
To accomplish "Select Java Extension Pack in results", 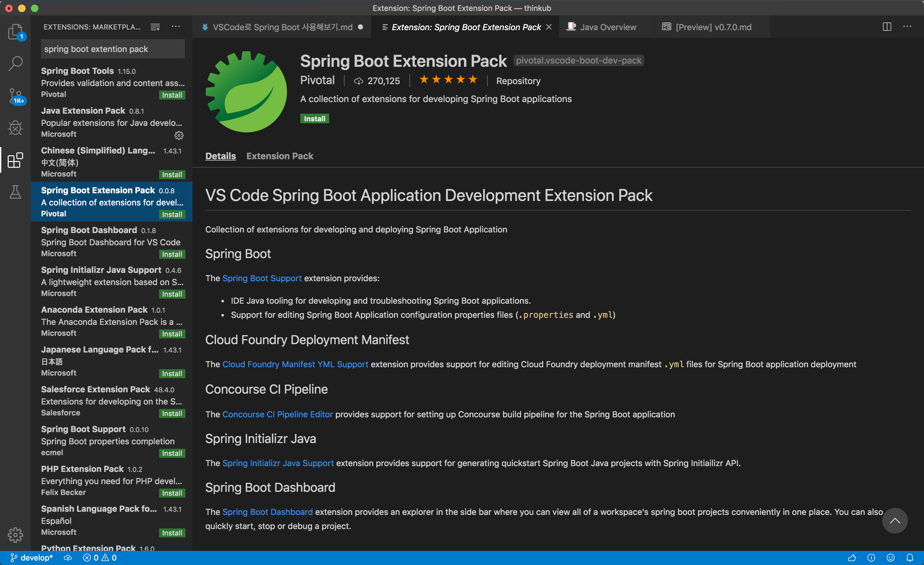I will 111,122.
